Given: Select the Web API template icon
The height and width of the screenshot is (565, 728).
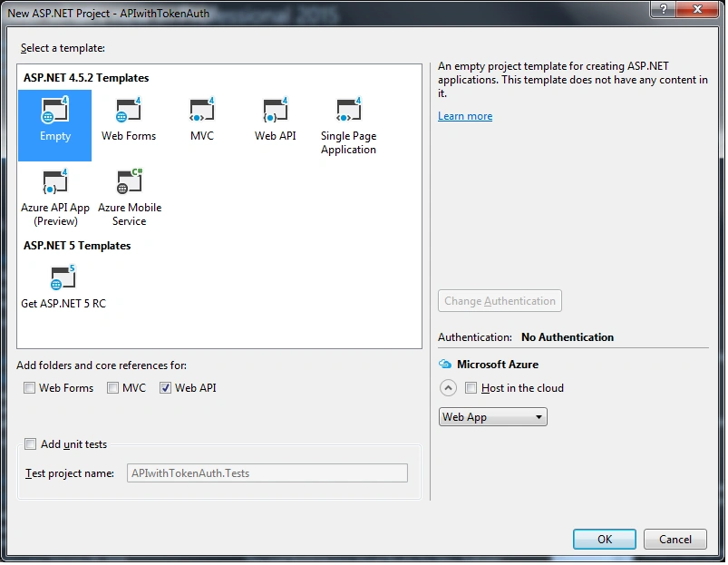Looking at the screenshot, I should 276,110.
